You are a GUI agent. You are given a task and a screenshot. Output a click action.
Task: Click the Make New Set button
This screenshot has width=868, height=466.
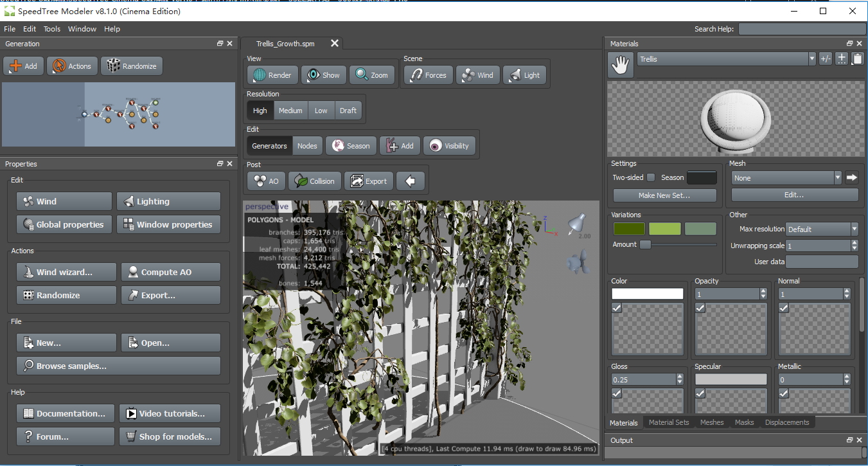click(x=664, y=195)
